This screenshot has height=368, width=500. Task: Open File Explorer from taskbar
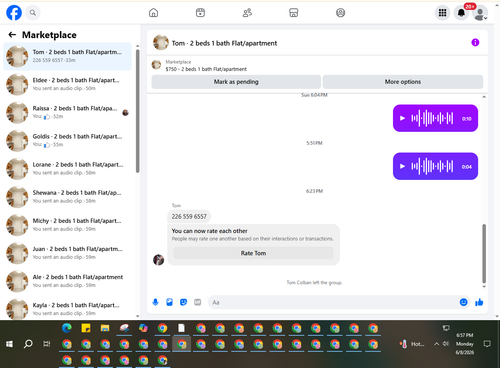point(105,328)
